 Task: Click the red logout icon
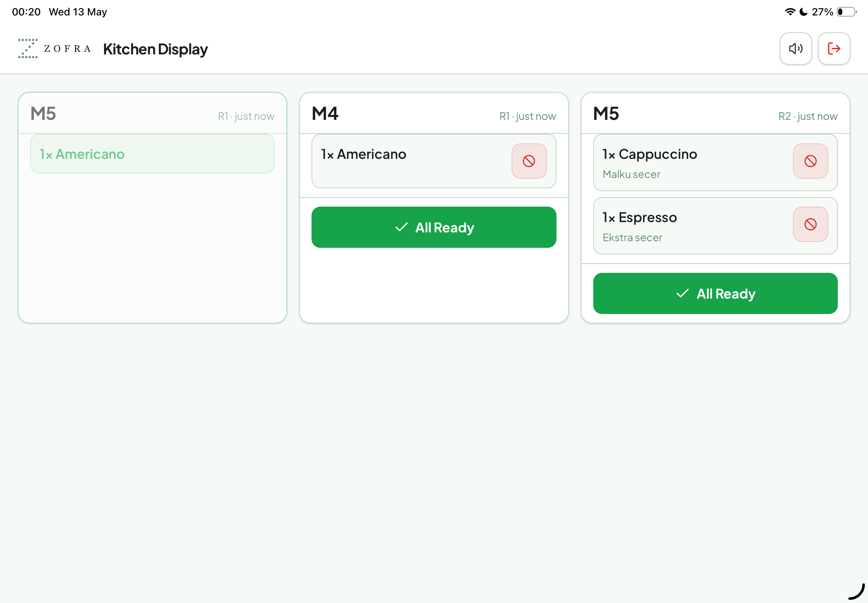tap(834, 49)
